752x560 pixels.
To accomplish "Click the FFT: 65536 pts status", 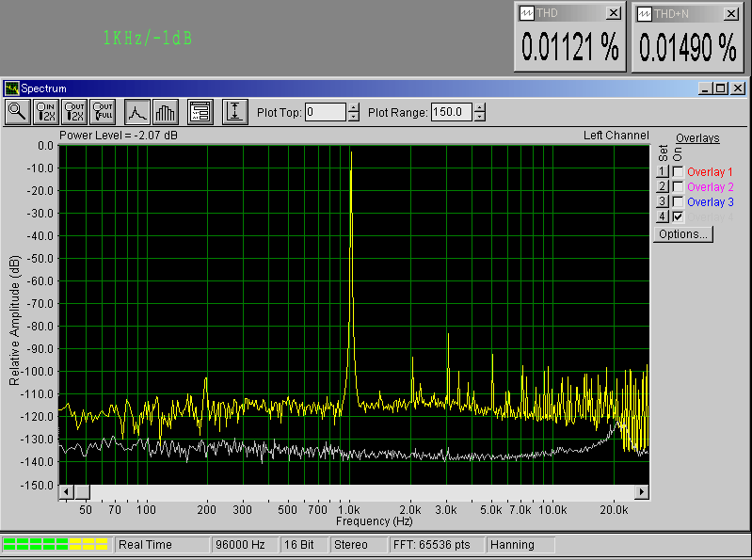I will pos(437,545).
